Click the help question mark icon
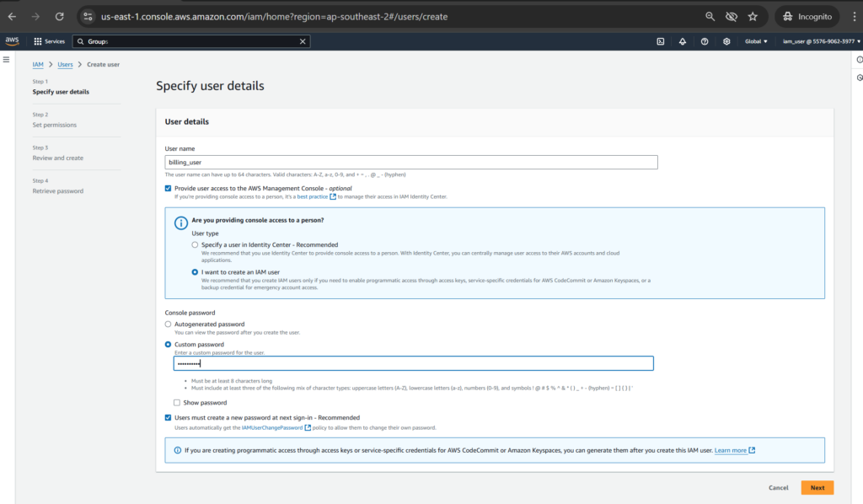Viewport: 863px width, 504px height. (x=705, y=41)
